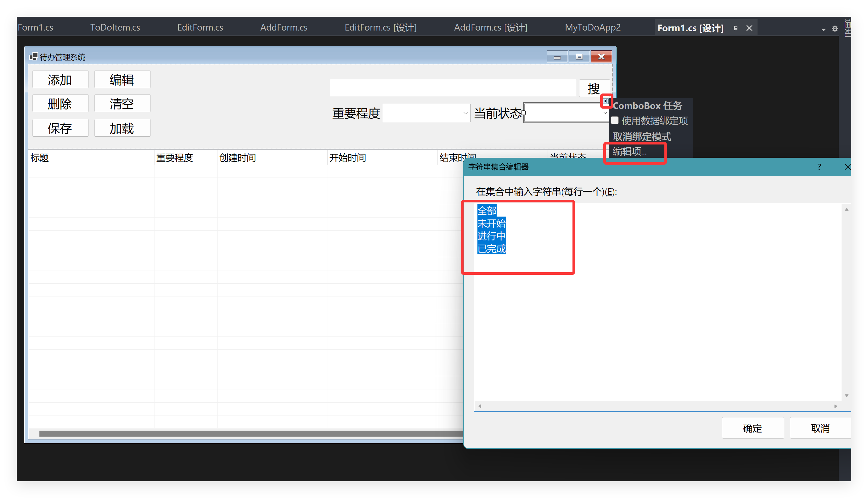Choose 编辑项... in ComboBox tasks
Screen dimensions: 868x498
pos(629,151)
